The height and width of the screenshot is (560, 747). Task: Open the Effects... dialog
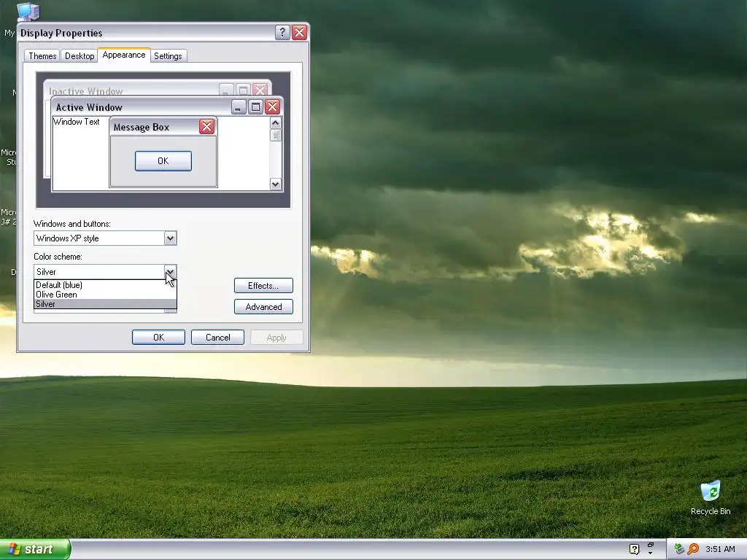[263, 286]
